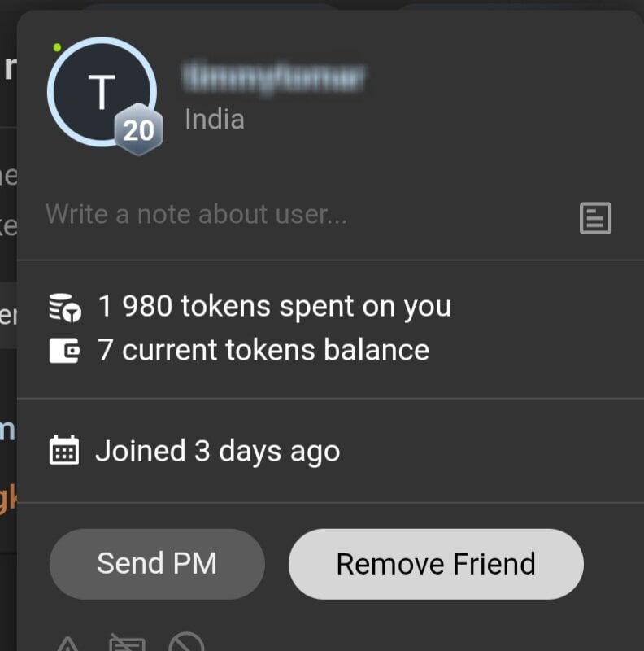This screenshot has height=651, width=644.
Task: Click the "Joined 3 days ago" text
Action: point(217,451)
